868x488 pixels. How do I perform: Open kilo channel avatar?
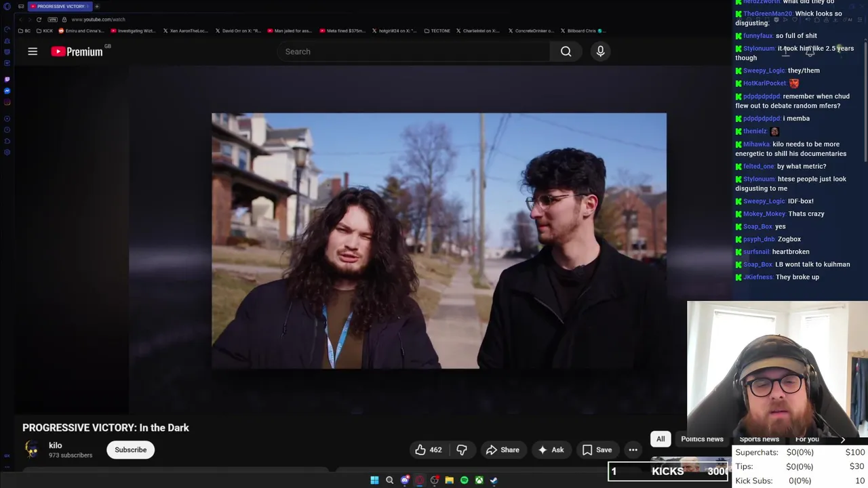tap(32, 449)
